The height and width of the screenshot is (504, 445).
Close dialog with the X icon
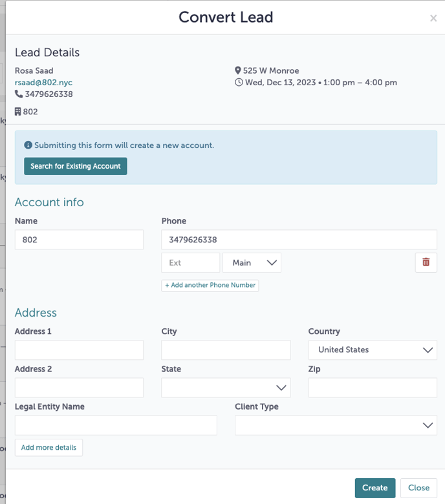point(433,18)
